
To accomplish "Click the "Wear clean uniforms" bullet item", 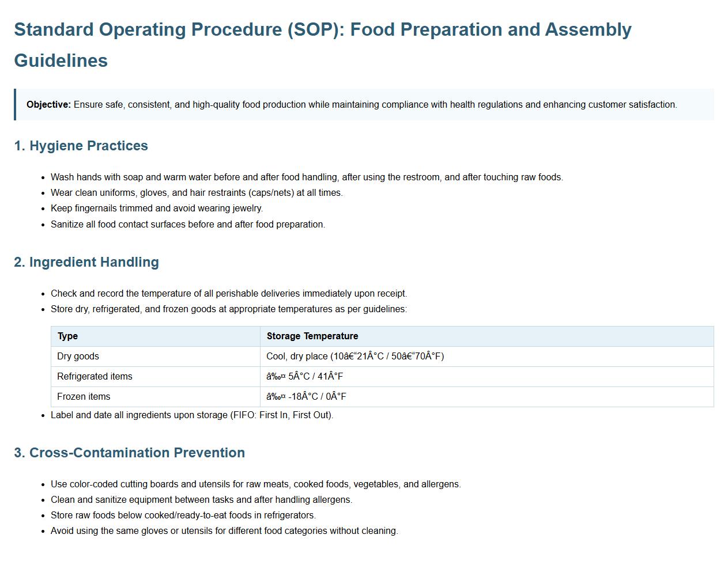I will tap(197, 193).
